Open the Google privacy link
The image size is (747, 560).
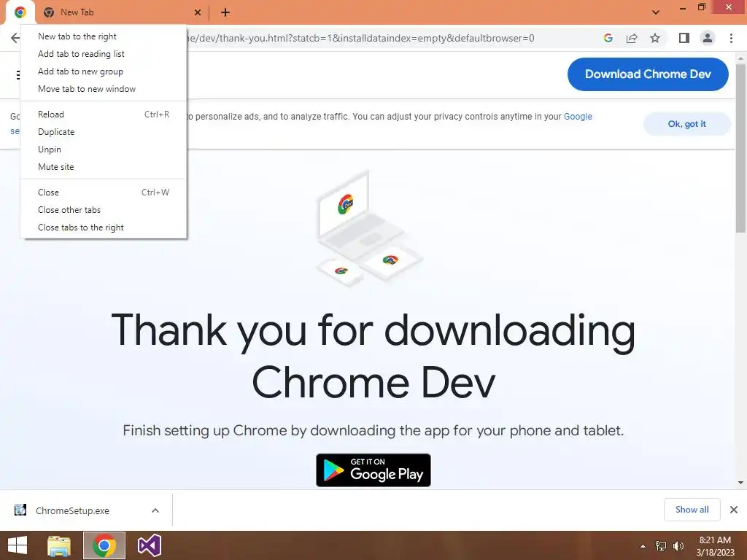[578, 117]
